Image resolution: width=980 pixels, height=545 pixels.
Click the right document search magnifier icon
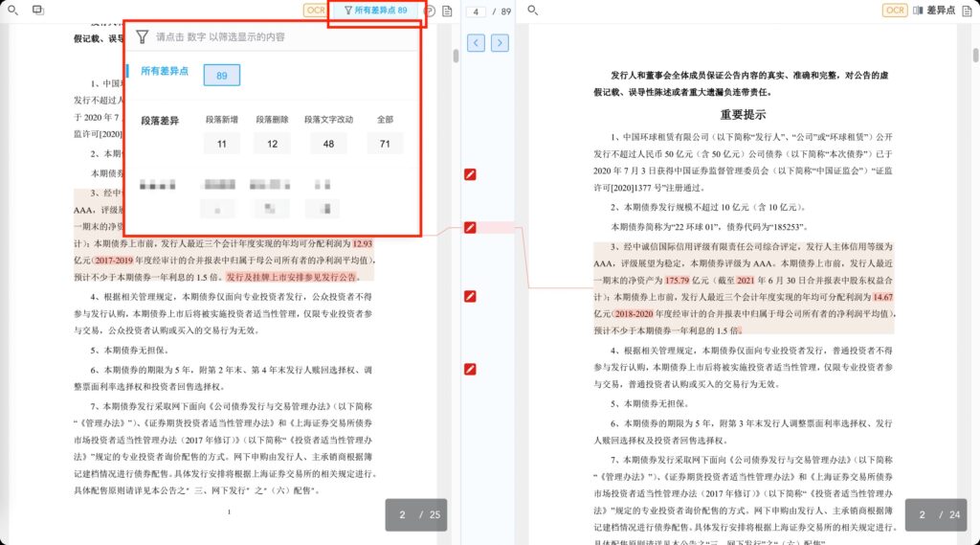533,11
